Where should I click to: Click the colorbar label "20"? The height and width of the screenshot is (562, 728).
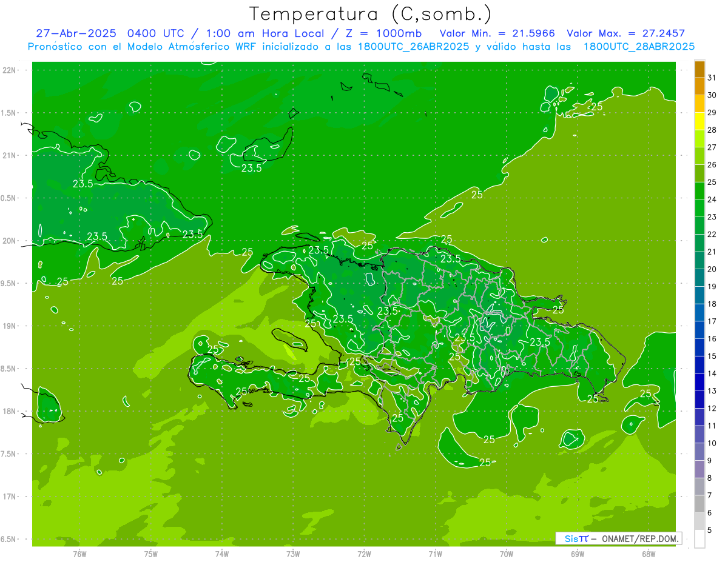712,269
